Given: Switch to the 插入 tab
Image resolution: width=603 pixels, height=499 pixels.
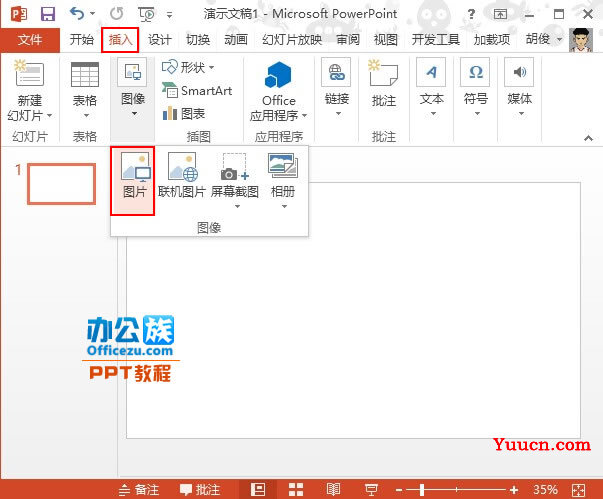Looking at the screenshot, I should point(120,40).
